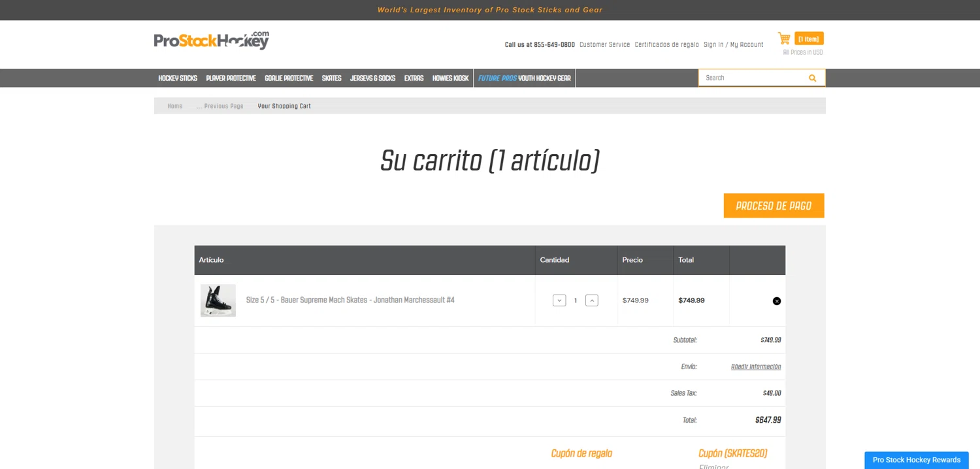Open the Goalie Protective menu
The image size is (980, 469).
[x=289, y=78]
